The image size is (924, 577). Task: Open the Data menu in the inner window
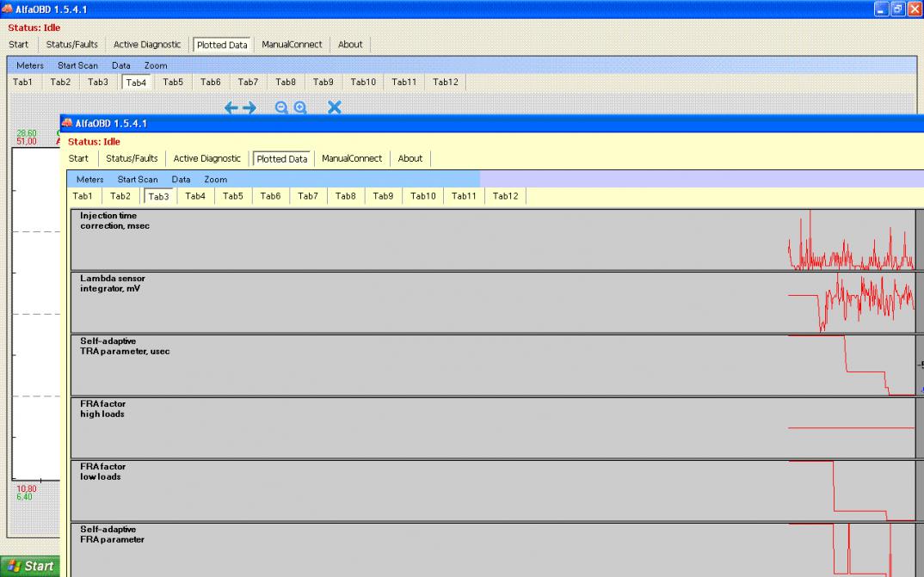pyautogui.click(x=181, y=180)
